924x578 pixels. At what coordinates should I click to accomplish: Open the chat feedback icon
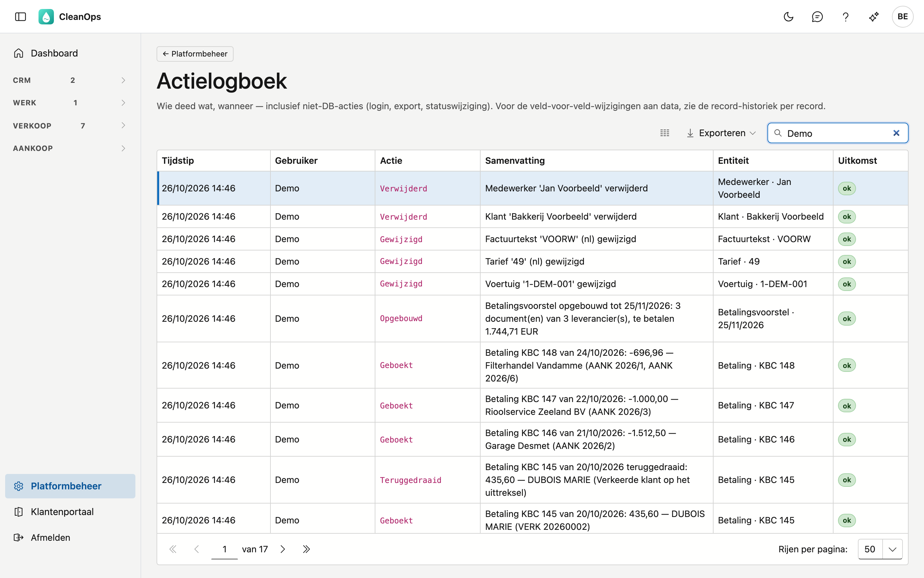[817, 16]
